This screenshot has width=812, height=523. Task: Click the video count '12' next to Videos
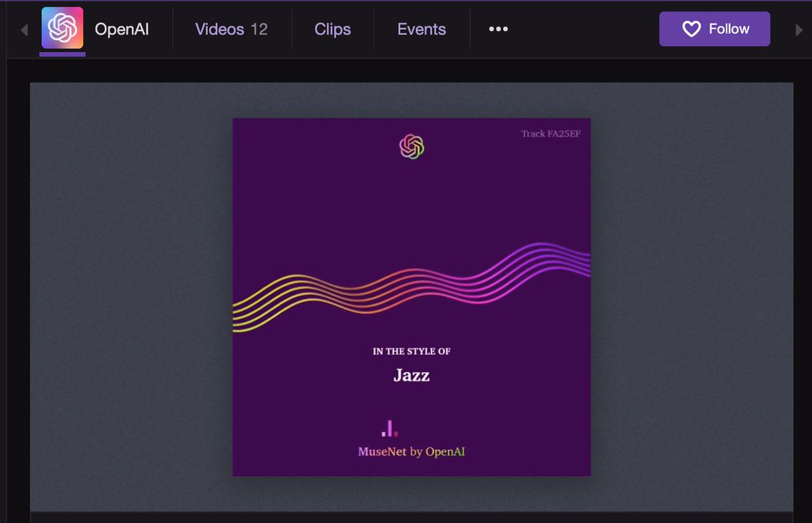(x=259, y=29)
